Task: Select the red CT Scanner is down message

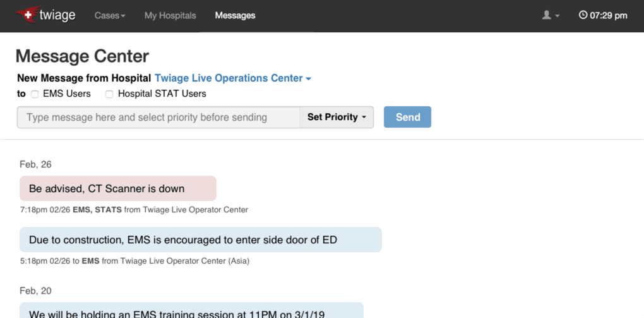Action: coord(118,188)
